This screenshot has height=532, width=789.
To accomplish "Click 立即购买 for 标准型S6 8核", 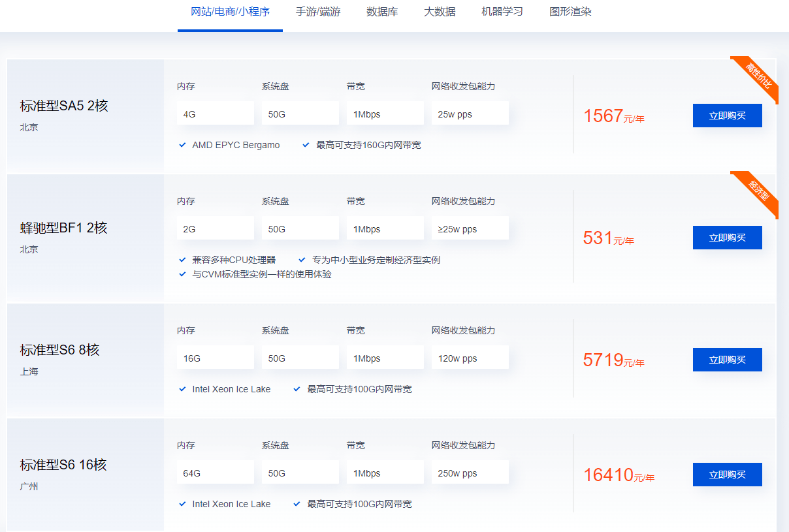I will click(727, 360).
